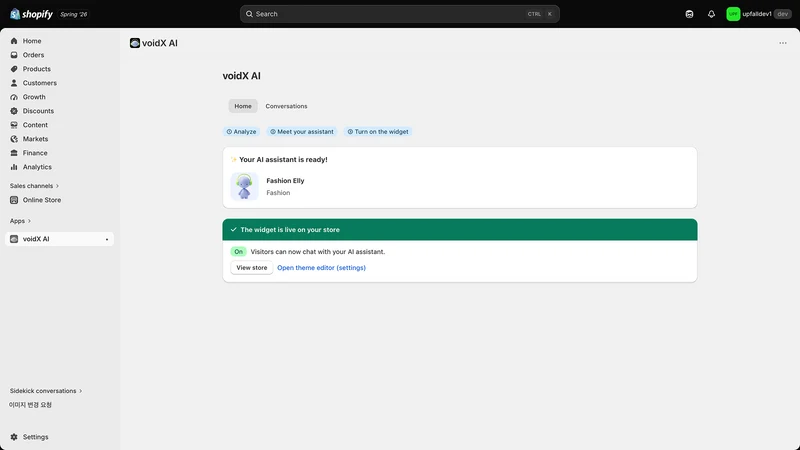Open theme editor (settings) link
This screenshot has height=450, width=800.
click(x=321, y=267)
